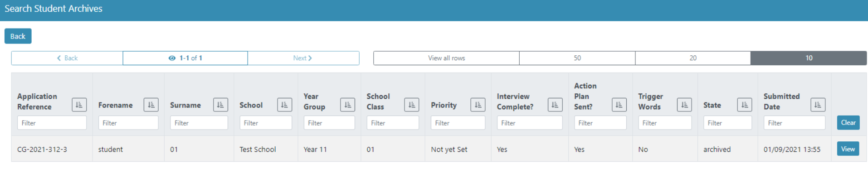The height and width of the screenshot is (169, 868).
Task: Sort table by Surname icon
Action: tap(220, 105)
